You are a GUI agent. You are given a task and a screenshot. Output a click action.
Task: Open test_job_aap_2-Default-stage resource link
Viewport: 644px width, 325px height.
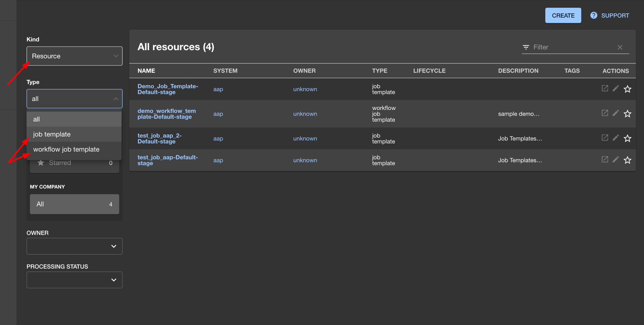tap(160, 139)
